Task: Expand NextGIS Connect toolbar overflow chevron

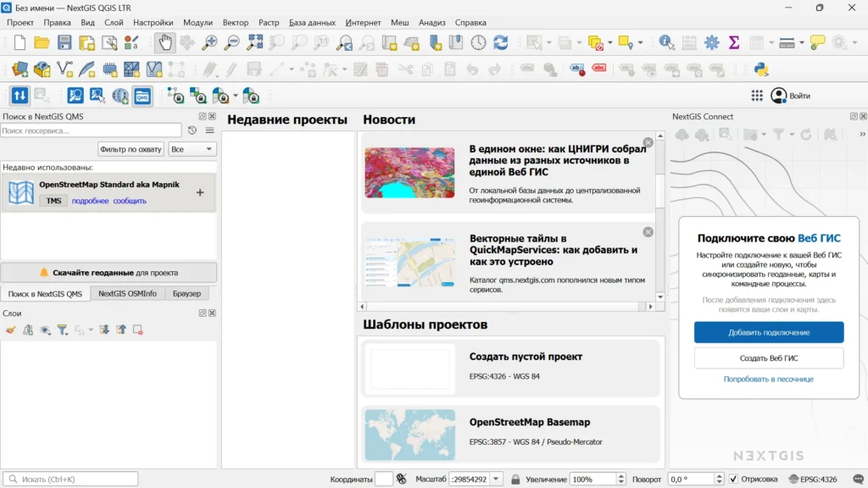Action: [862, 135]
